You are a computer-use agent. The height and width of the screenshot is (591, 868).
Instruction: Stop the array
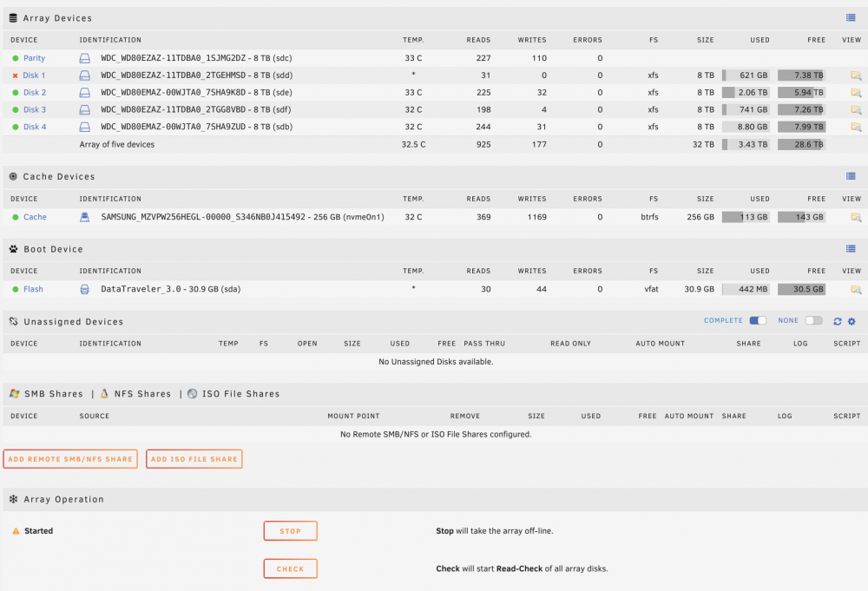[x=290, y=530]
